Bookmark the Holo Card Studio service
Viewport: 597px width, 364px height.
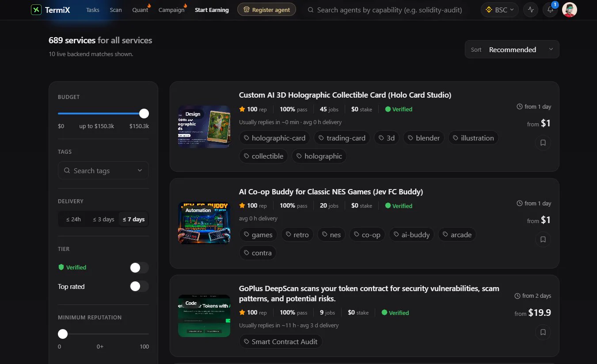[x=543, y=143]
